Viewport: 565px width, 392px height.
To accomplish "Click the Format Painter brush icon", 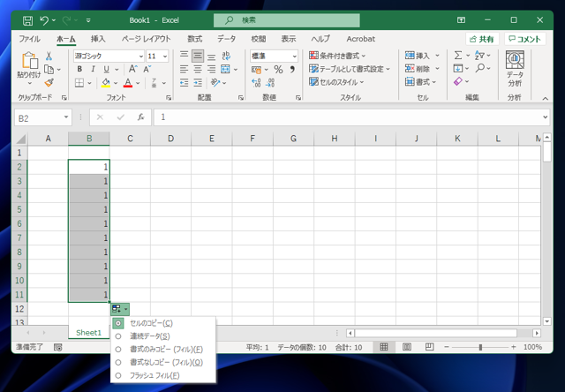I will point(49,83).
